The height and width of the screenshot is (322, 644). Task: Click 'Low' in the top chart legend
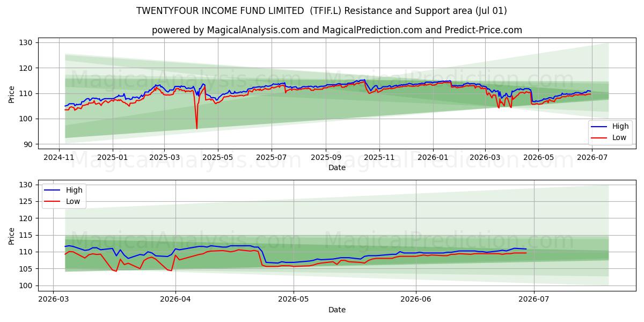[619, 138]
